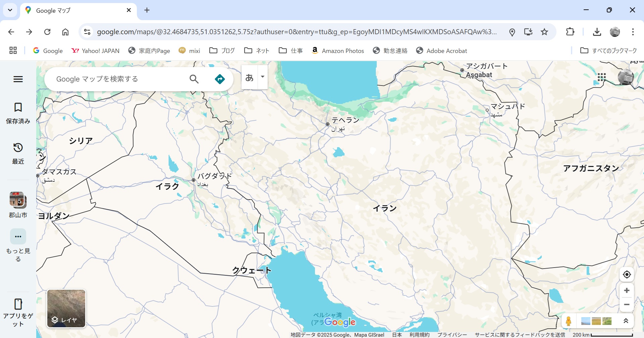The image size is (644, 338).
Task: Click the search magnifier icon
Action: [194, 79]
